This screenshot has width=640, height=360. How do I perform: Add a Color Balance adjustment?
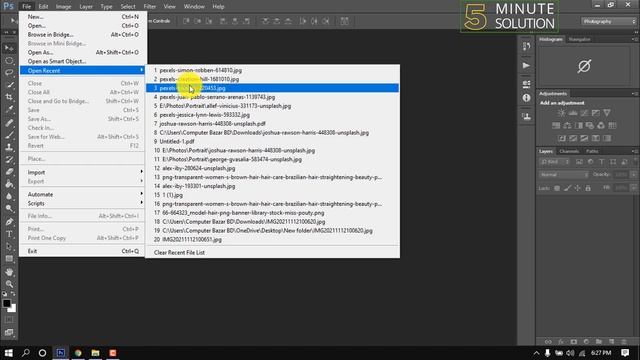coord(568,126)
